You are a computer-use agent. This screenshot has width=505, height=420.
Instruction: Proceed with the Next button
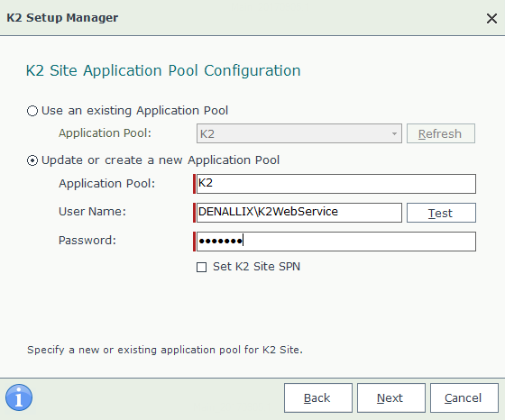(x=391, y=397)
